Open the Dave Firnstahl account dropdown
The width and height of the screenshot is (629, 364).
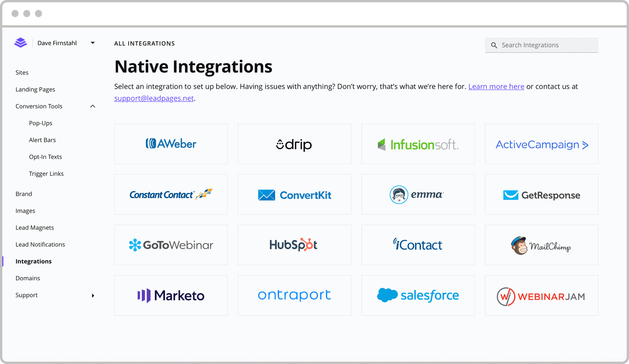92,43
